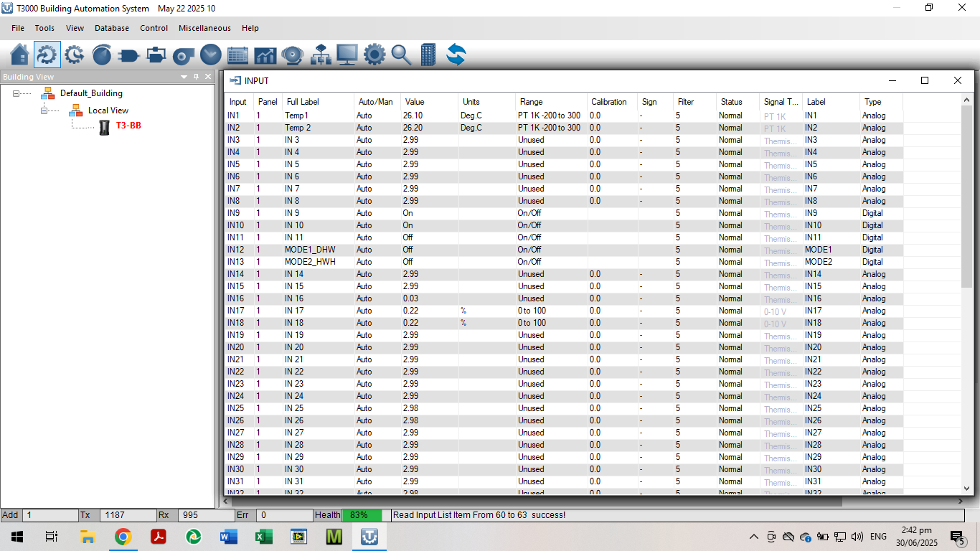Open the Database menu

[x=112, y=28]
